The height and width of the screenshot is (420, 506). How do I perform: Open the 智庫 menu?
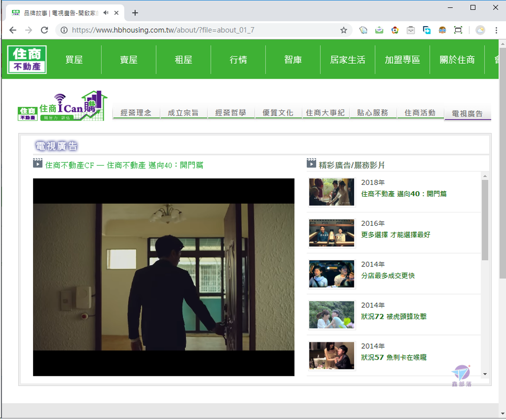tap(293, 60)
